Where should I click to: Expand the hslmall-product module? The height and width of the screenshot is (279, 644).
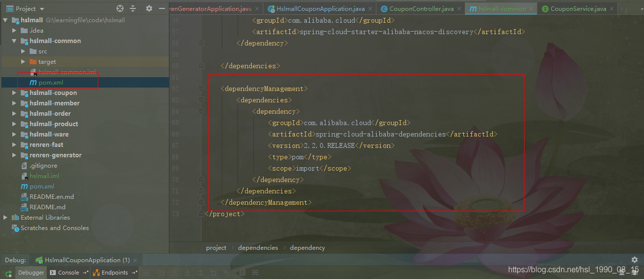(14, 124)
